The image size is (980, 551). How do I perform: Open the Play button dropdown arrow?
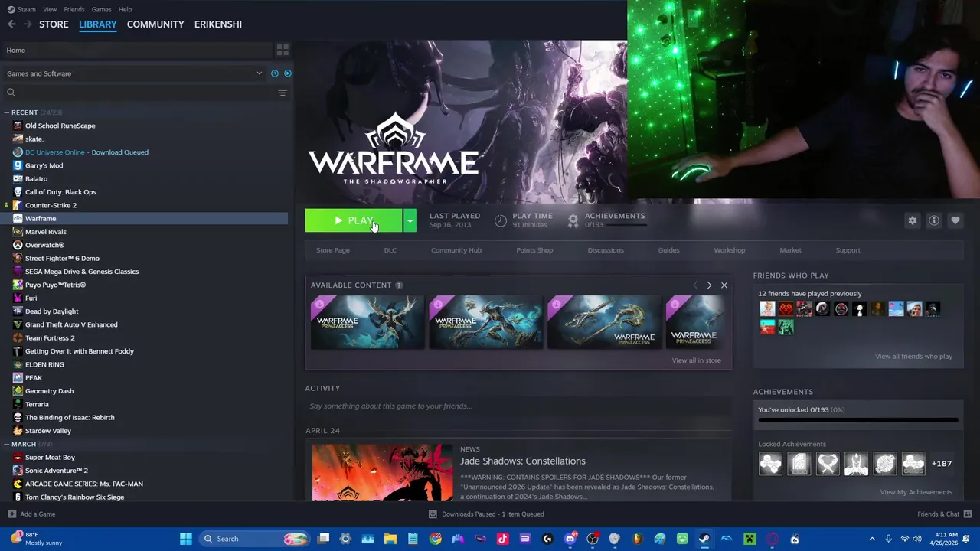[410, 220]
